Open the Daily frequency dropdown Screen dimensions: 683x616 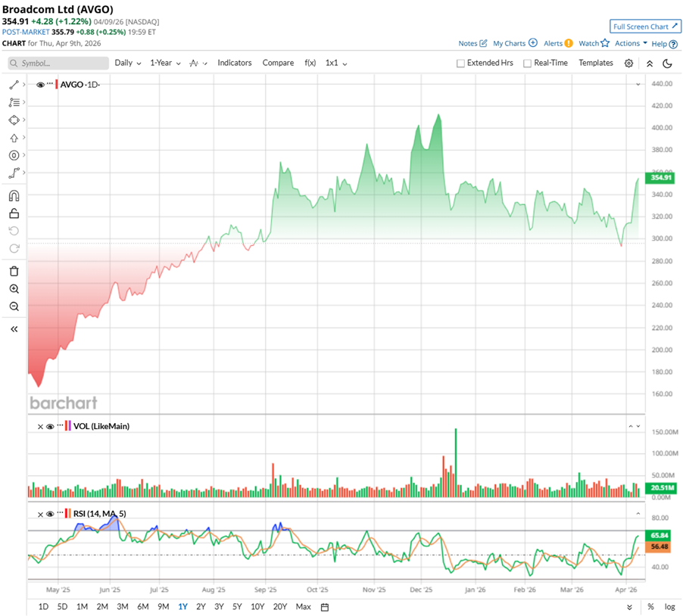pyautogui.click(x=127, y=63)
